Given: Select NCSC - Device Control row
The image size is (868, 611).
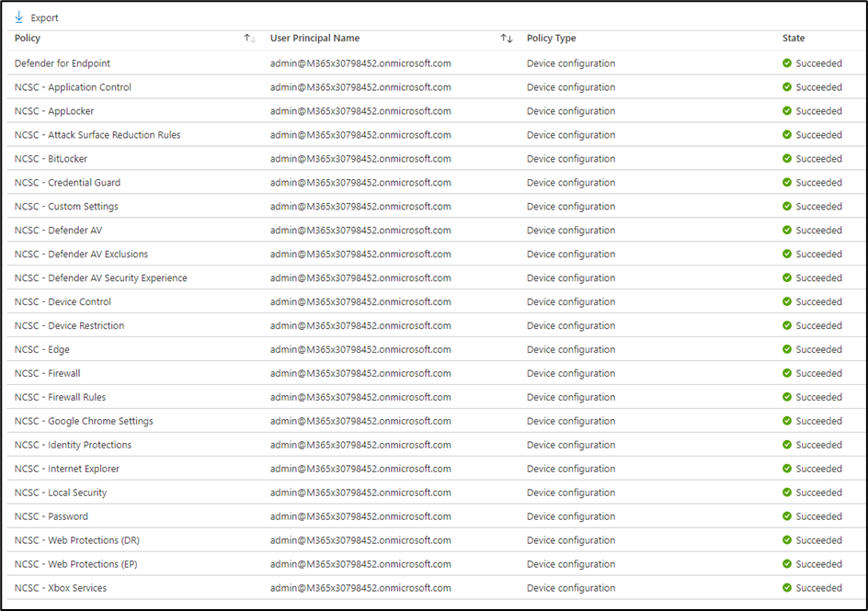Looking at the screenshot, I should pos(436,301).
